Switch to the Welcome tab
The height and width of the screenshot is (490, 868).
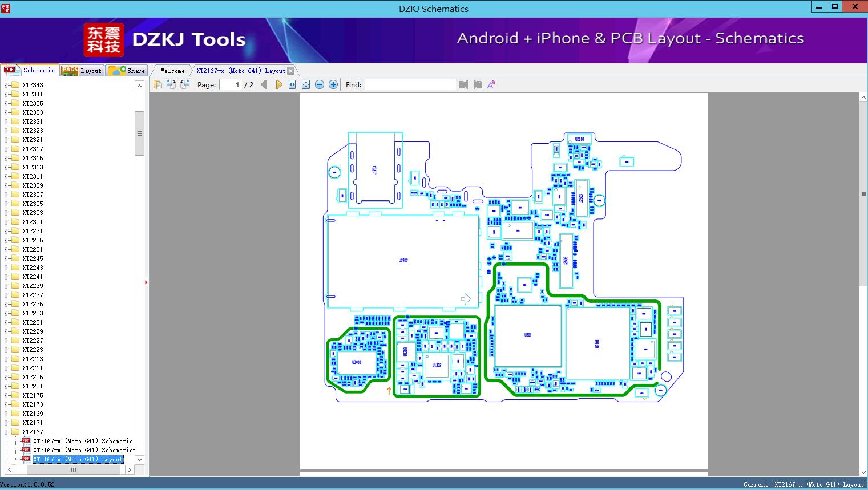(x=171, y=70)
